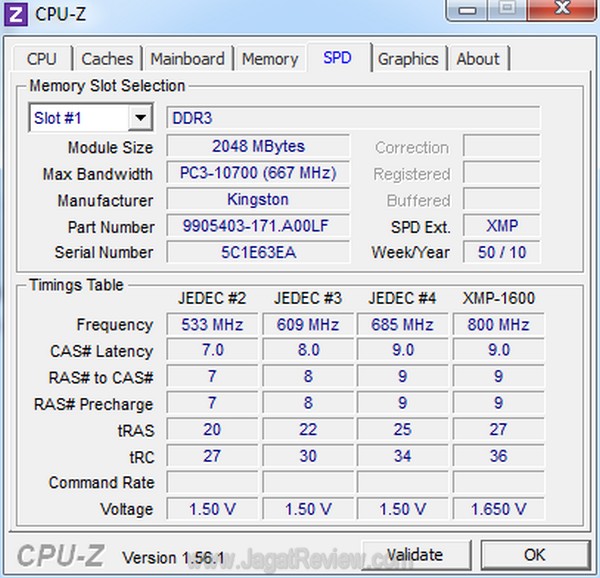This screenshot has height=578, width=600.
Task: Click the tRAS value 27 under XMP-1600
Action: (x=499, y=429)
